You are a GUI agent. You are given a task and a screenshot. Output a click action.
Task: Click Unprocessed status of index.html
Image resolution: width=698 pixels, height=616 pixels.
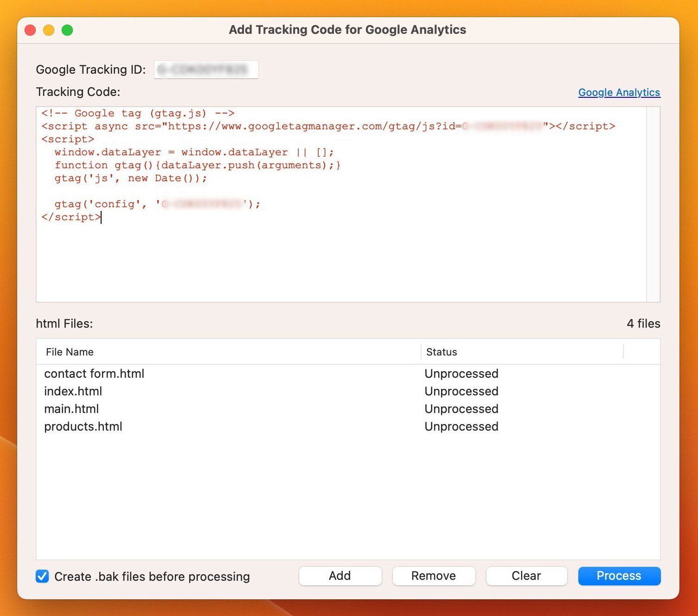point(461,391)
